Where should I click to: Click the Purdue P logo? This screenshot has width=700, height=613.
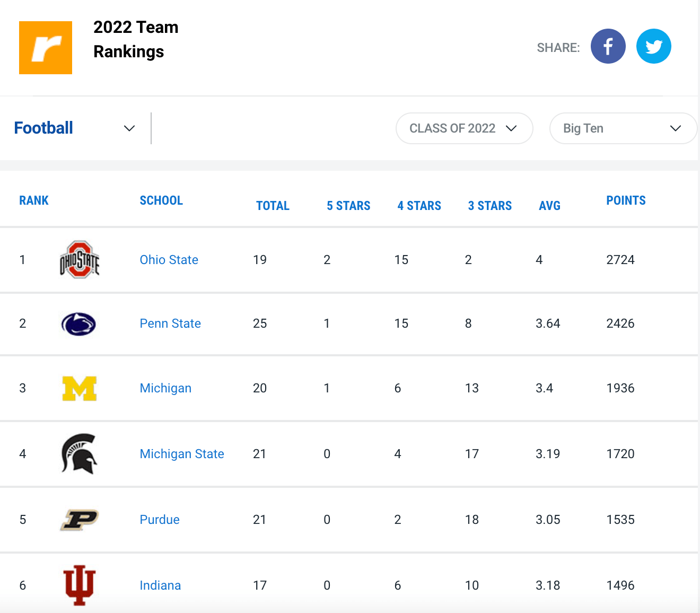pos(78,520)
